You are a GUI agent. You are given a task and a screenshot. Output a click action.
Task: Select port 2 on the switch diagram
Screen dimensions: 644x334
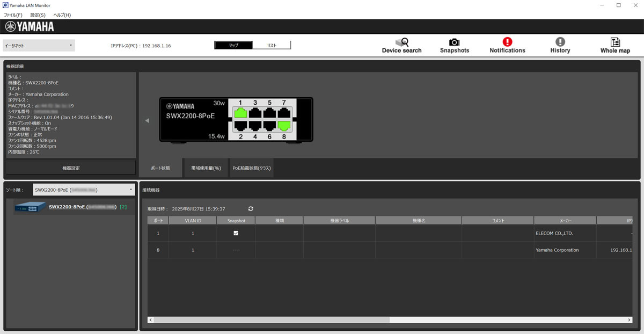point(239,126)
